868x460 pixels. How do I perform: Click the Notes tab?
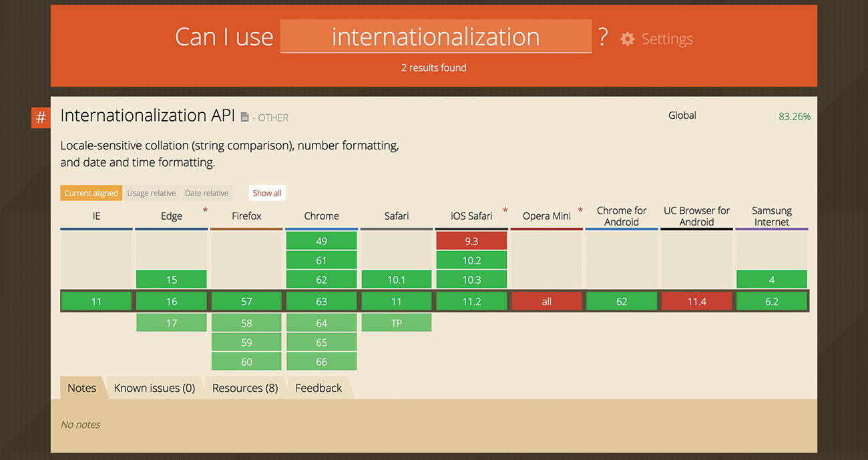[81, 387]
